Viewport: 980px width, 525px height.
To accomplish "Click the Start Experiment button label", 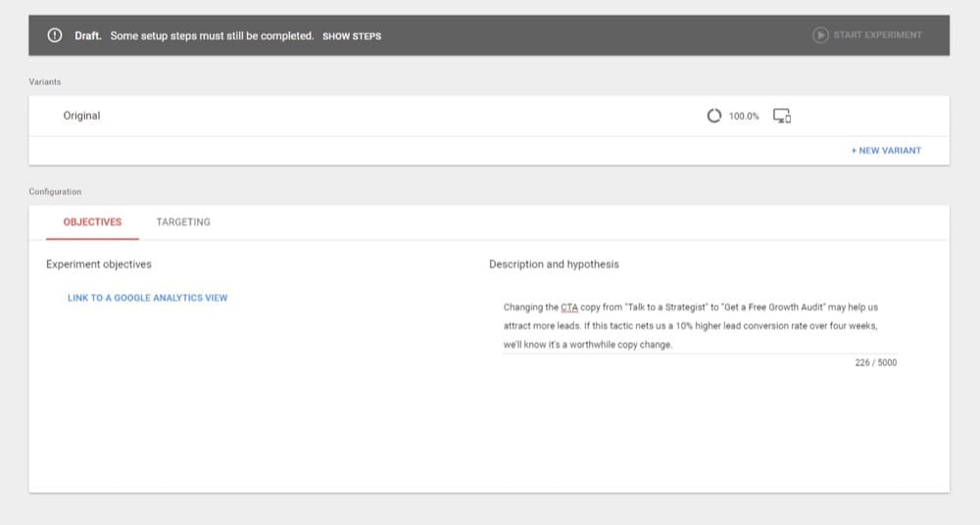I will [877, 35].
